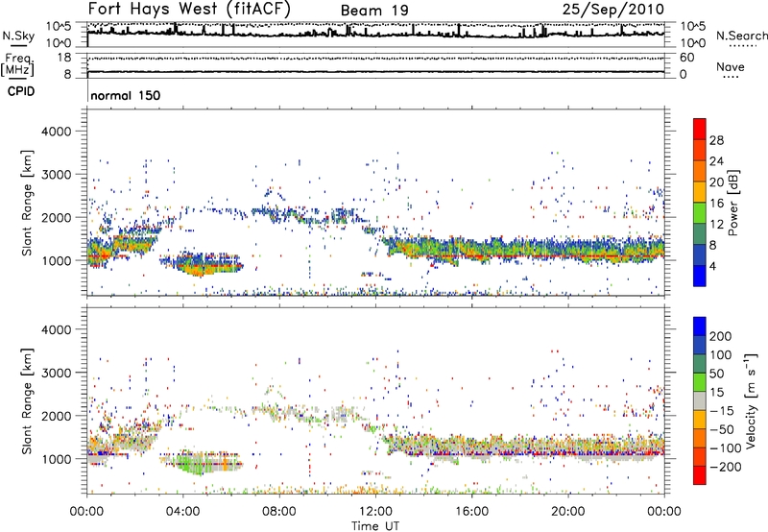Viewport: 768px width, 532px height.
Task: Click the Power [dB] colorbar
Action: (x=700, y=203)
